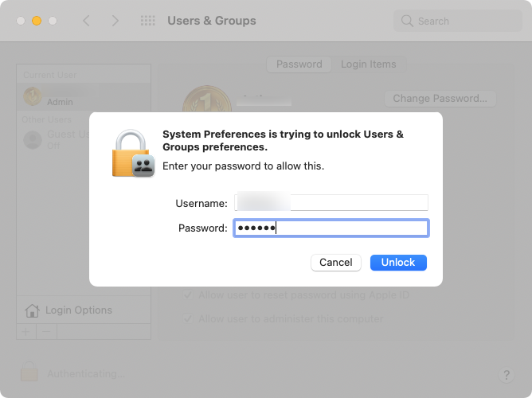532x398 pixels.
Task: Open Login Options
Action: point(84,310)
